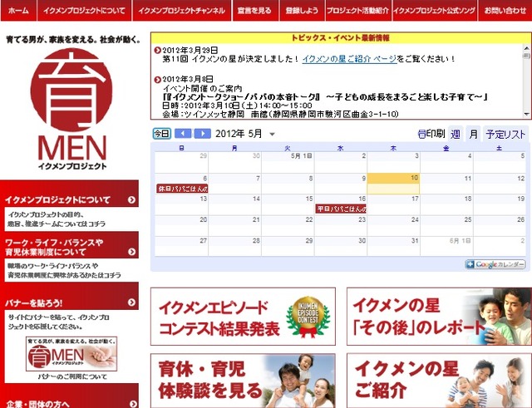This screenshot has width=532, height=408.
Task: Click the Google カレンダー add button
Action: click(x=495, y=264)
